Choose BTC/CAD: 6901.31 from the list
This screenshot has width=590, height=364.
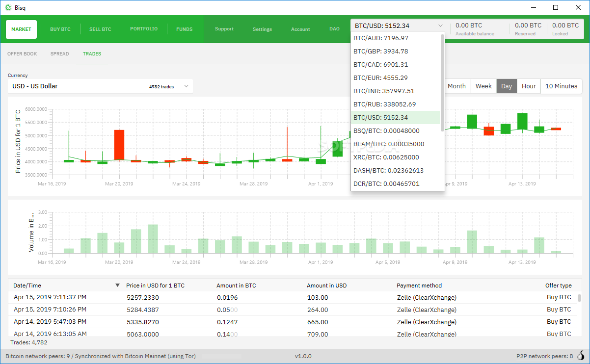click(396, 64)
